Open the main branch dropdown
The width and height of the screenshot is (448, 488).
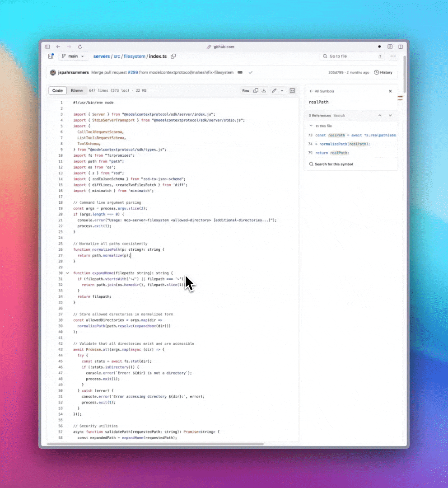(x=73, y=56)
